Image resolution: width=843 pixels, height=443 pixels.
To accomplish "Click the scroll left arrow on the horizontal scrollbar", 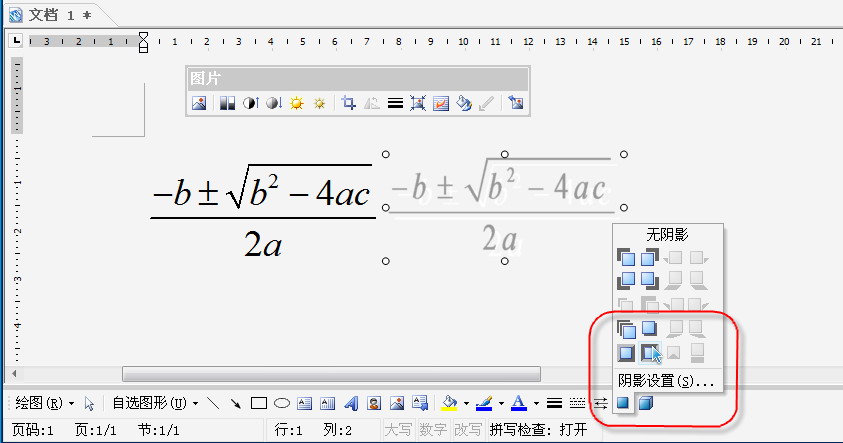I will coord(15,374).
